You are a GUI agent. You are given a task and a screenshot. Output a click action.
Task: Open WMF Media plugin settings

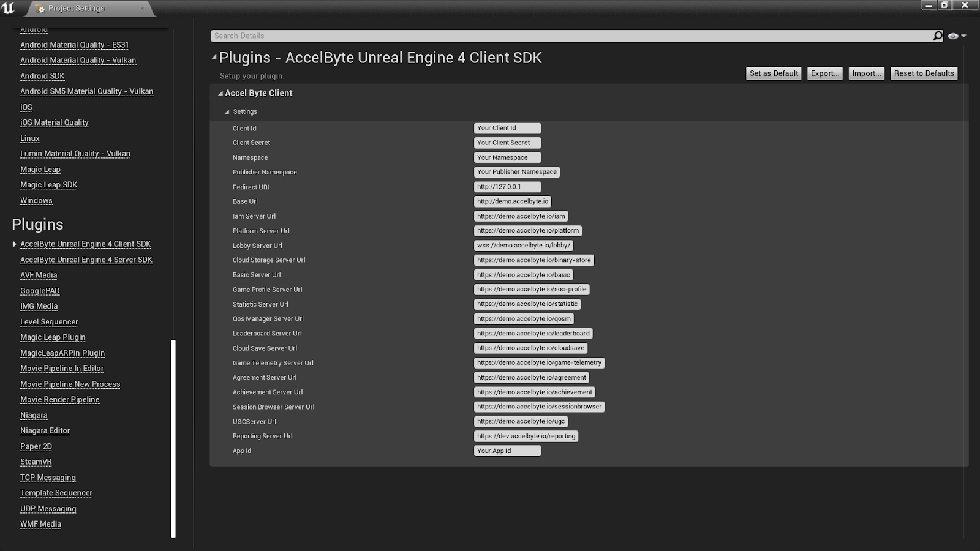pos(40,524)
